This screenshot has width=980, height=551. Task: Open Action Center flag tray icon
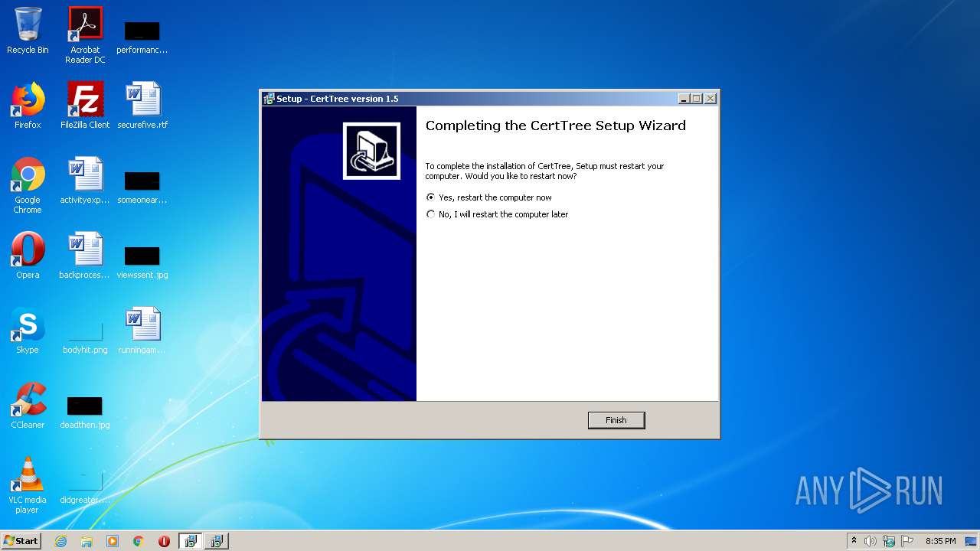pos(907,541)
